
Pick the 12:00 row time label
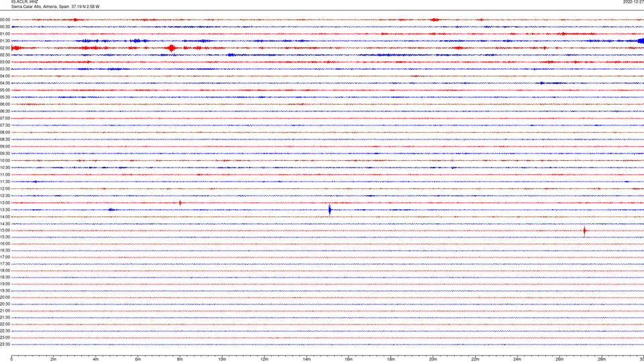[5, 188]
